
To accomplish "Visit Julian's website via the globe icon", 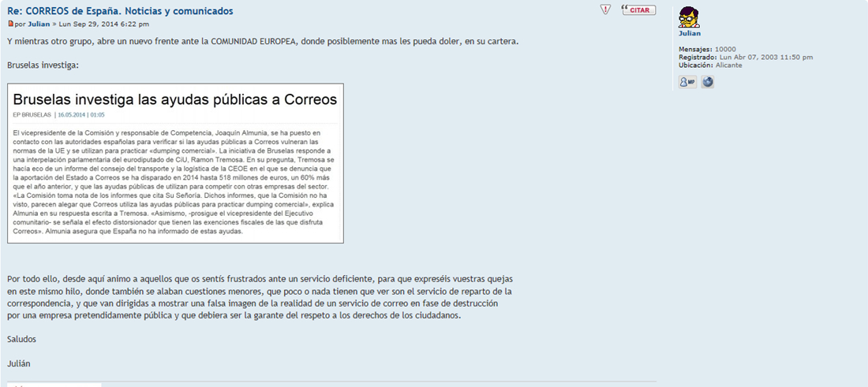I will (708, 83).
